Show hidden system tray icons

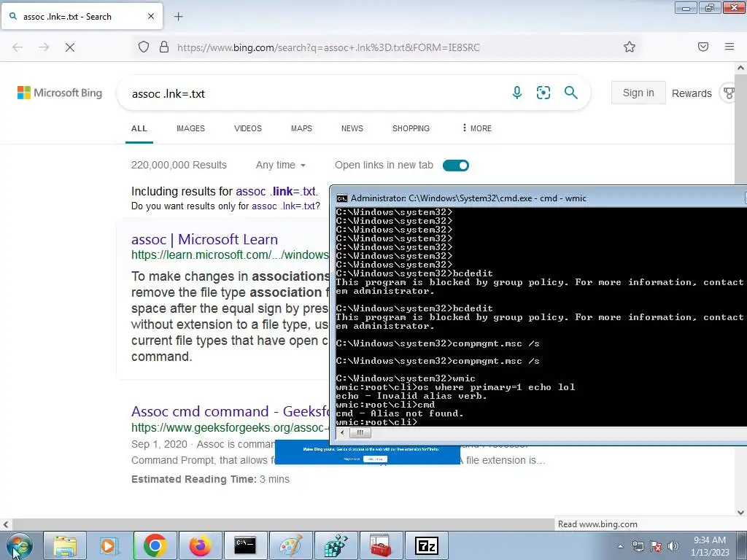click(x=620, y=546)
